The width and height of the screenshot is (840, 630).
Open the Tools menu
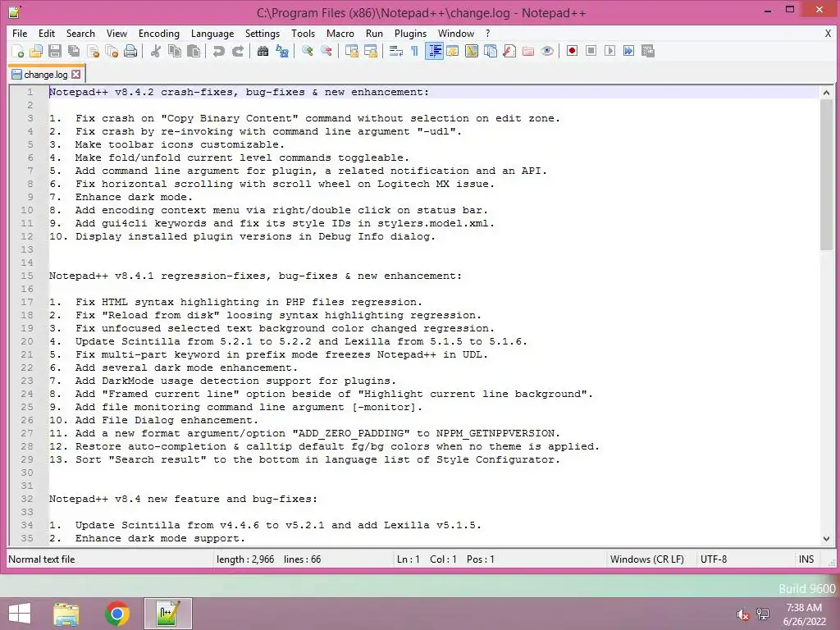304,33
